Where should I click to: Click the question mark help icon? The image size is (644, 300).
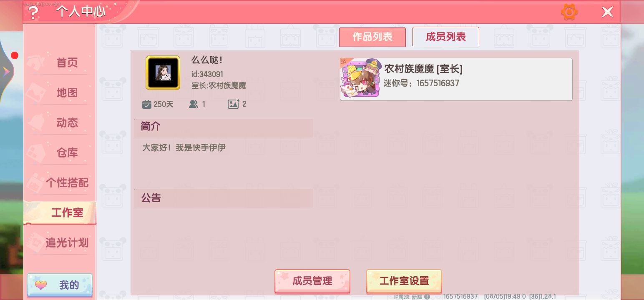click(33, 12)
